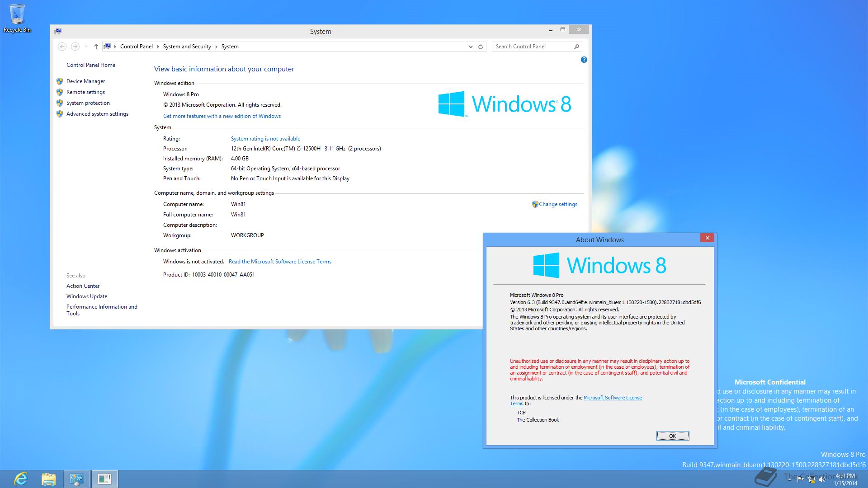
Task: Open recent locations dropdown arrow
Action: pyautogui.click(x=86, y=47)
